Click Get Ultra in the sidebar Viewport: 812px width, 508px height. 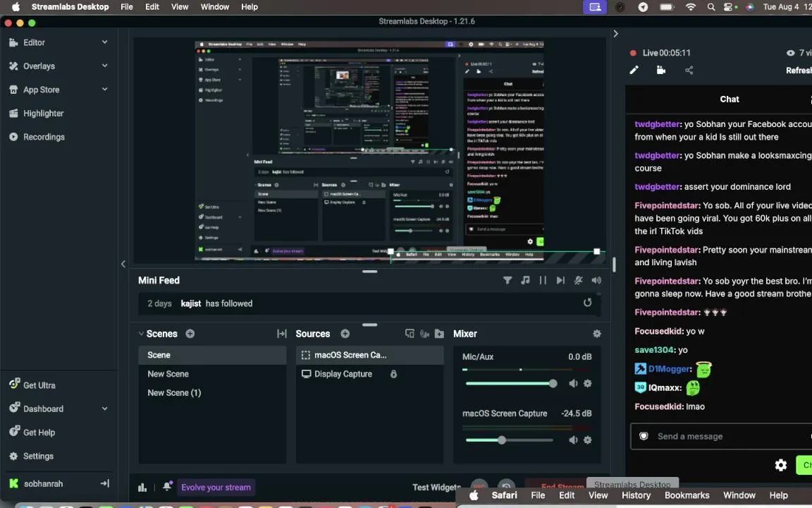(32, 385)
